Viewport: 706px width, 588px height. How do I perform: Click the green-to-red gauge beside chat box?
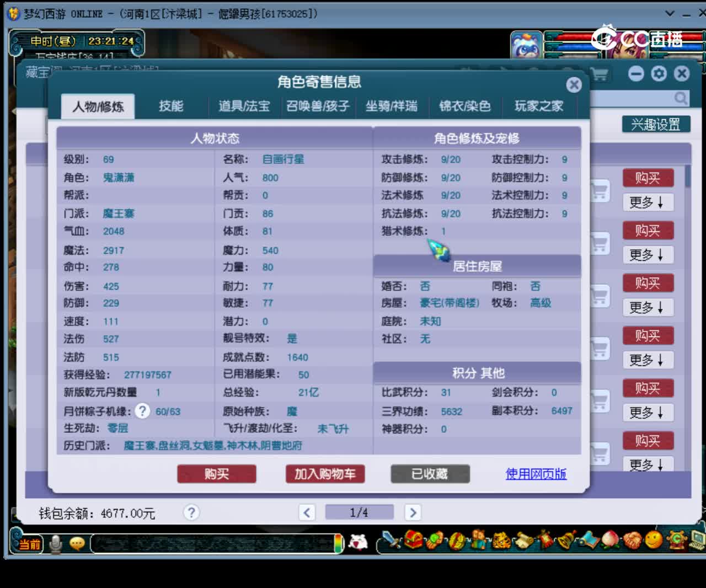[338, 544]
